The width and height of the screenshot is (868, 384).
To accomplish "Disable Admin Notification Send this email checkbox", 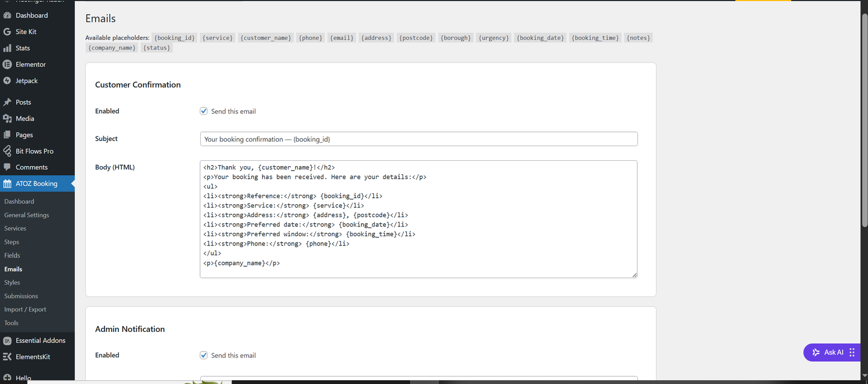I will [204, 355].
